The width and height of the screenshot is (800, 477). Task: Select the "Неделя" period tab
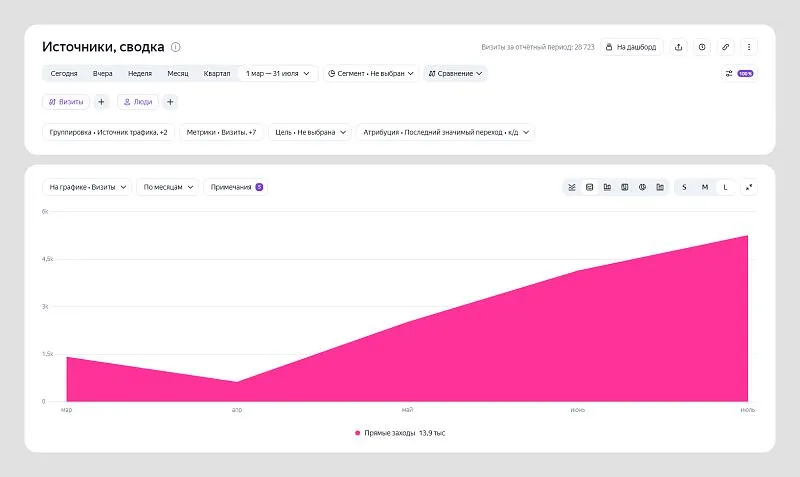[140, 73]
